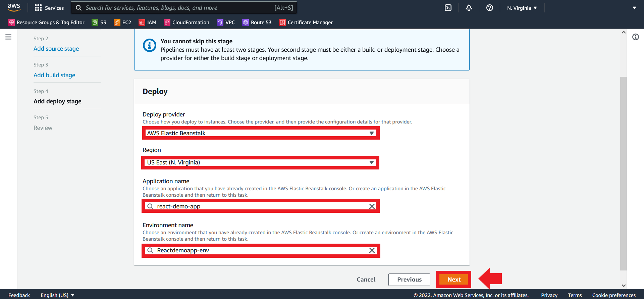Expand the account menu arrow at top right
Image resolution: width=644 pixels, height=299 pixels.
(x=634, y=8)
